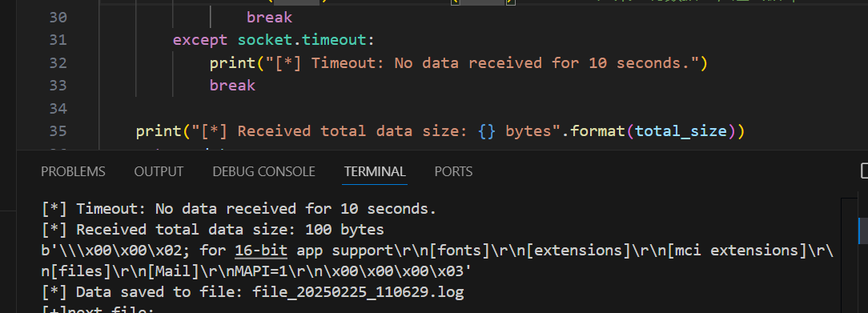The width and height of the screenshot is (868, 313).
Task: Click the underlined 16-bit text in terminal
Action: 261,251
